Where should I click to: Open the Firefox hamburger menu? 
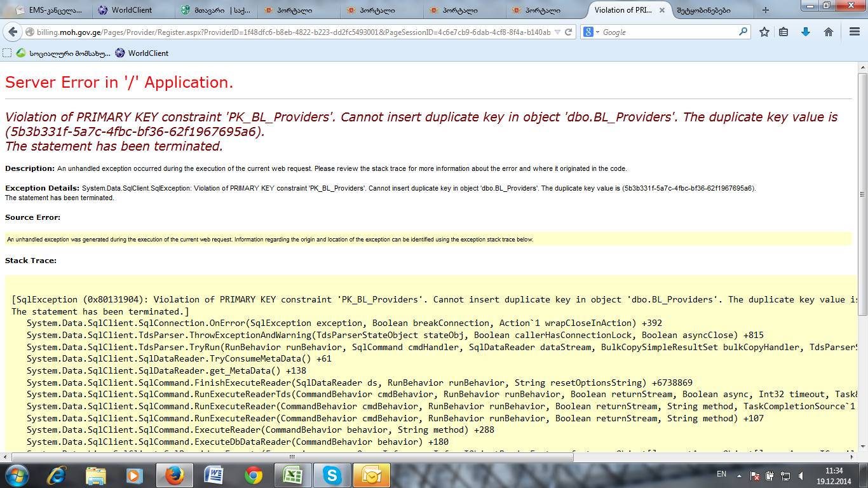point(854,32)
